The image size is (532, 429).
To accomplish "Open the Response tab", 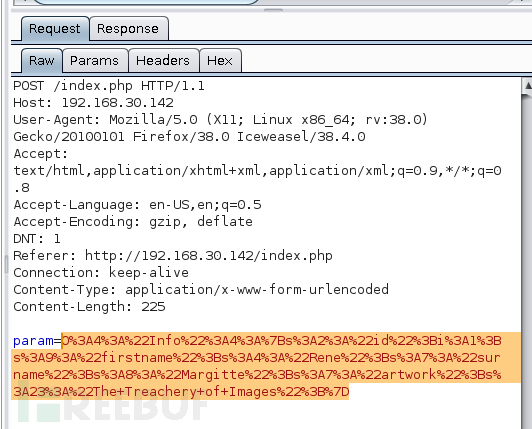I will point(128,29).
